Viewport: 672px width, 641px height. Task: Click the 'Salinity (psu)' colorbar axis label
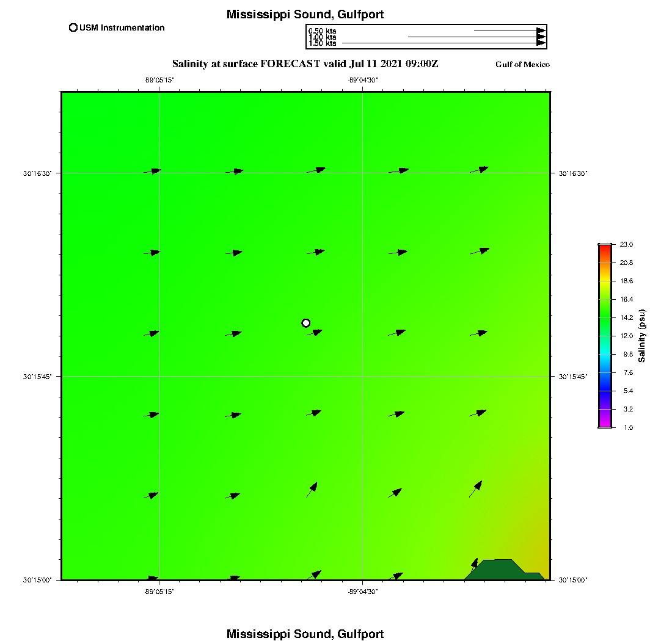[642, 336]
